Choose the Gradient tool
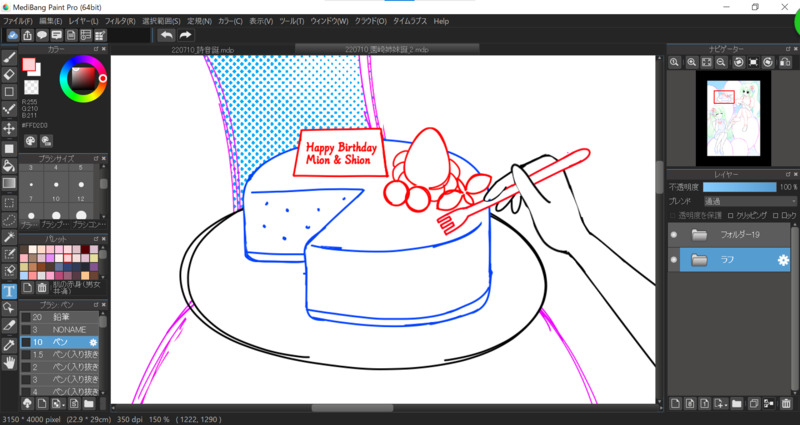This screenshot has height=425, width=800. click(9, 183)
